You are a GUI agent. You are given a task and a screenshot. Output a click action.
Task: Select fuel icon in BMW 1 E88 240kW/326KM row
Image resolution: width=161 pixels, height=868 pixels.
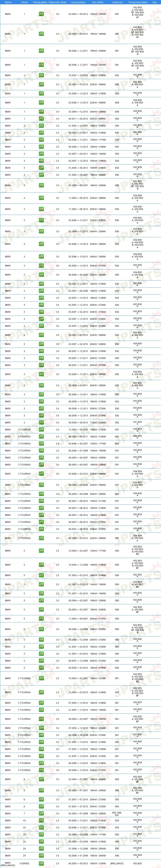tap(41, 112)
